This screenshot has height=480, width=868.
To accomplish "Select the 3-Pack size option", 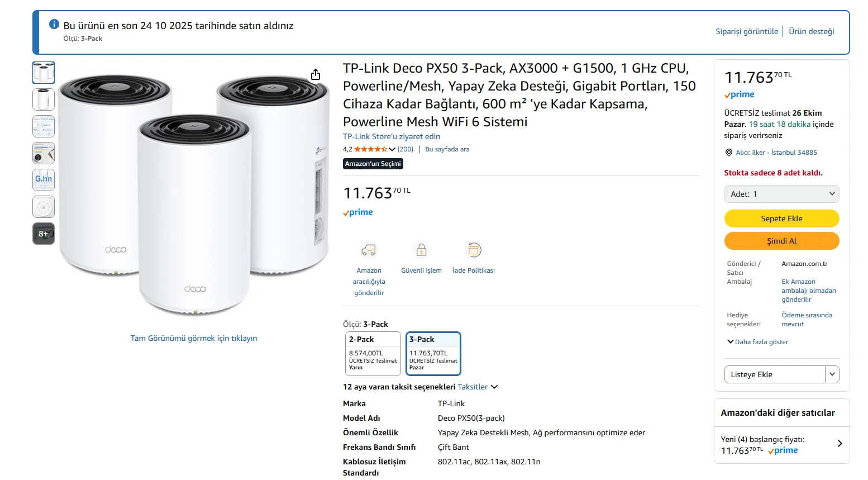I will point(433,353).
